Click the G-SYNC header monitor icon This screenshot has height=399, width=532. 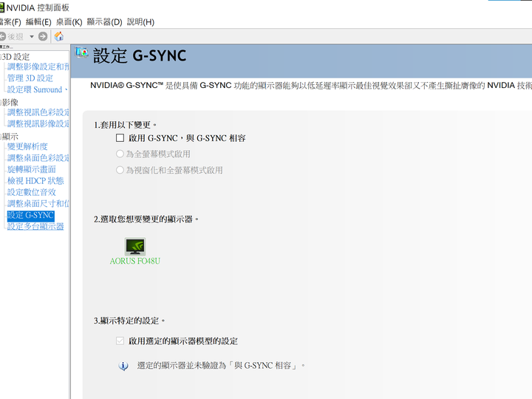point(82,53)
